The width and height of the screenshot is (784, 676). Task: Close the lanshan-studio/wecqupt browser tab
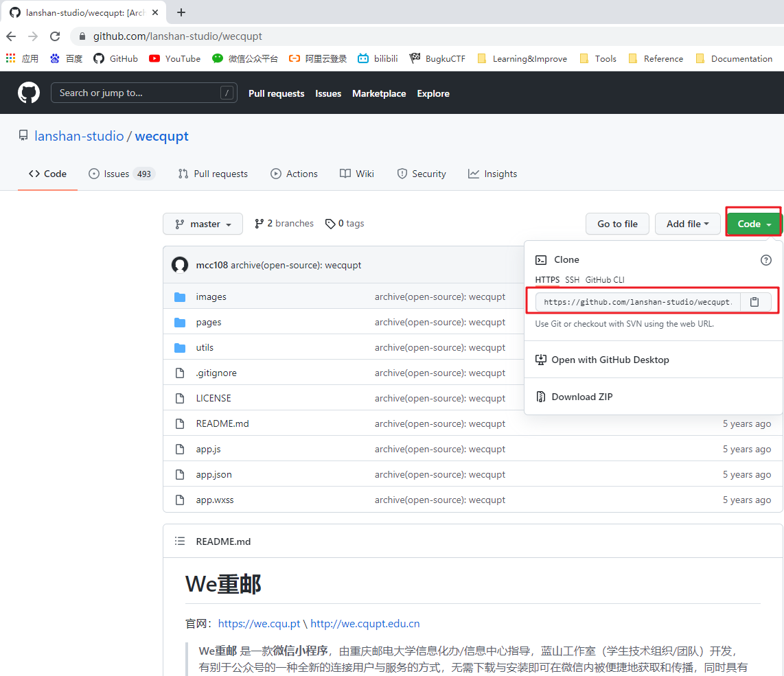[155, 12]
